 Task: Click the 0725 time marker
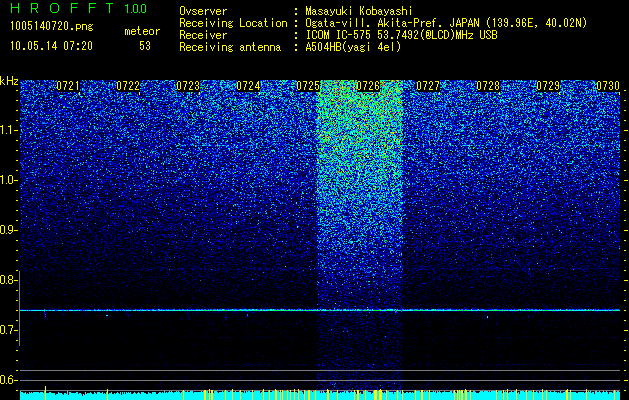[x=308, y=86]
